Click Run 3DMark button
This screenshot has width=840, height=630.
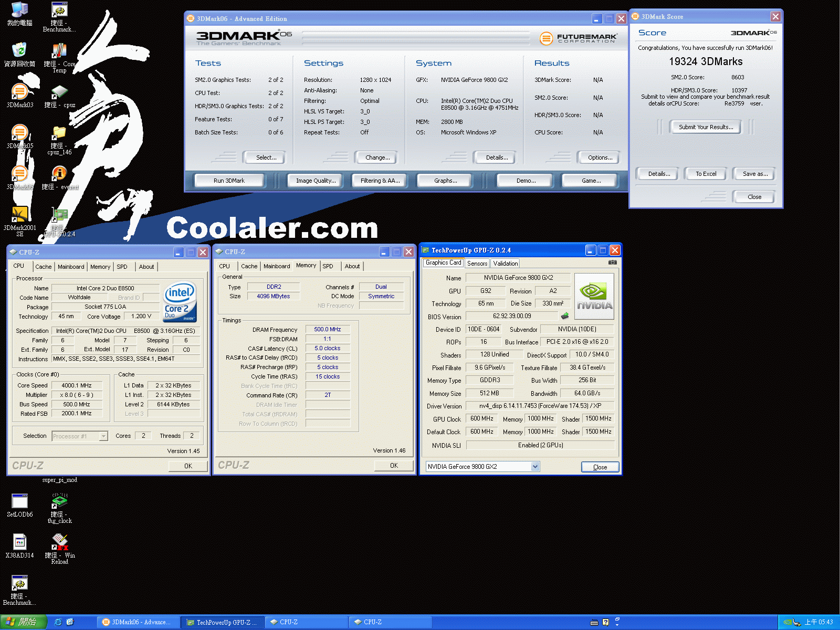(x=229, y=181)
